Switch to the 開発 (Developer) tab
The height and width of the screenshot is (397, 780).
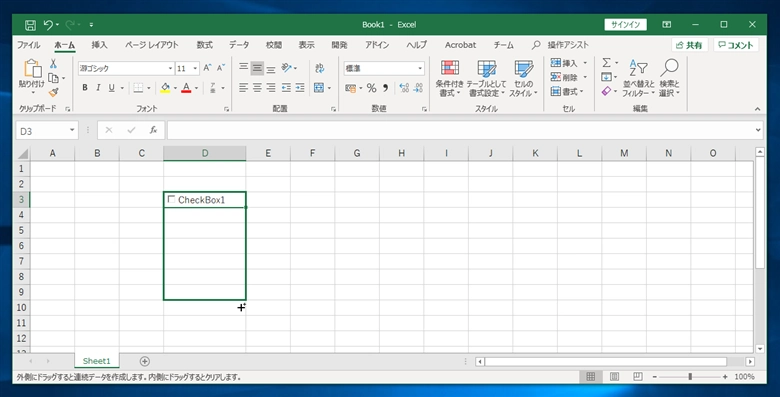click(339, 45)
